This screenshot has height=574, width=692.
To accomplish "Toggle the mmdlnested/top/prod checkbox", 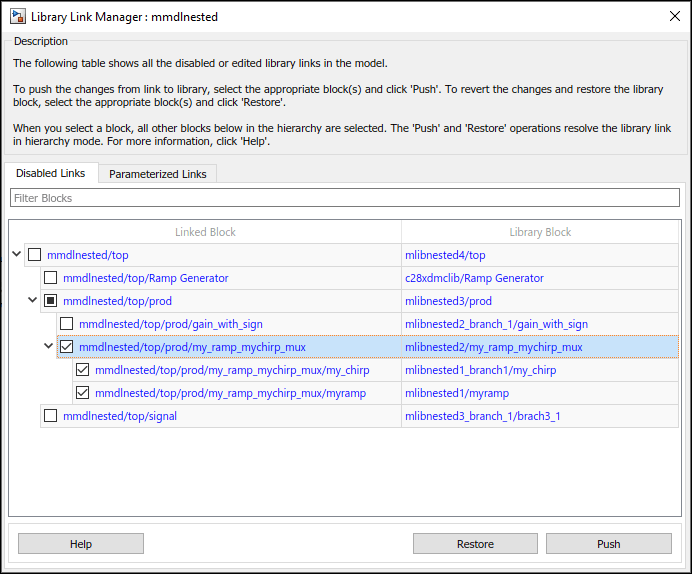I will click(50, 301).
